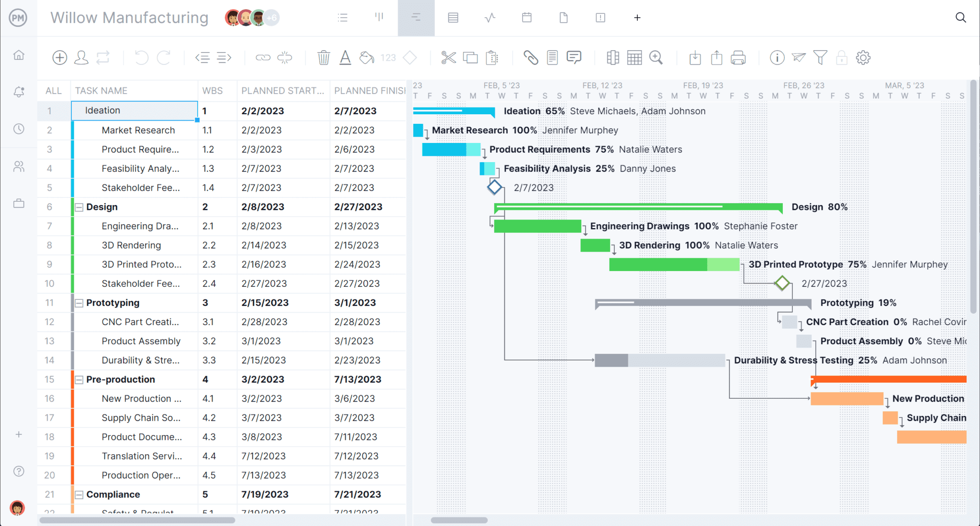The image size is (980, 526).
Task: Select the Calendar view tab
Action: pos(527,18)
